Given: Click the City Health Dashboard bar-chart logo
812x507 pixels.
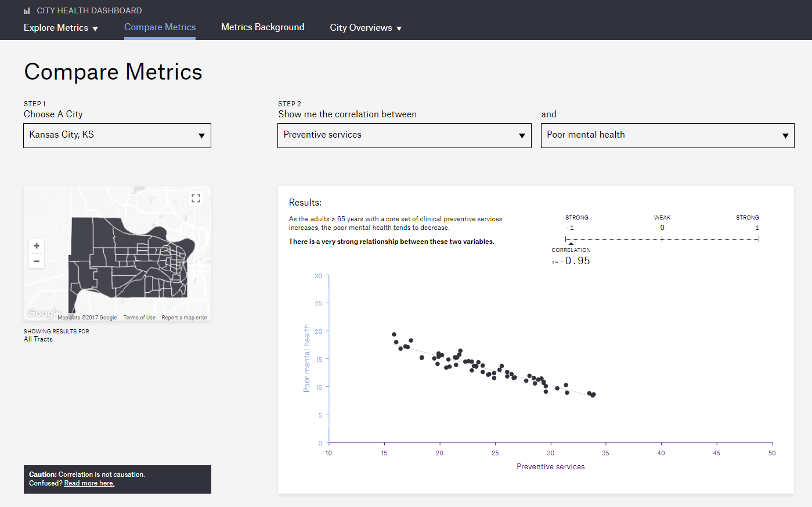Looking at the screenshot, I should [27, 10].
